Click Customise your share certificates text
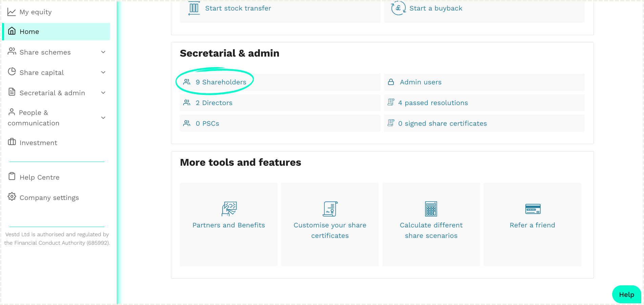The width and height of the screenshot is (644, 305). [x=330, y=230]
